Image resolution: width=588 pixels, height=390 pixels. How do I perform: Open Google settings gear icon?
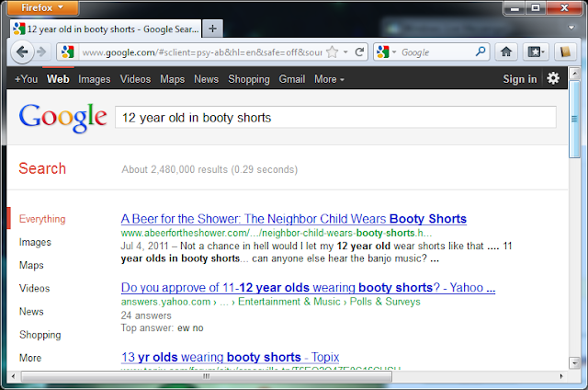[553, 78]
